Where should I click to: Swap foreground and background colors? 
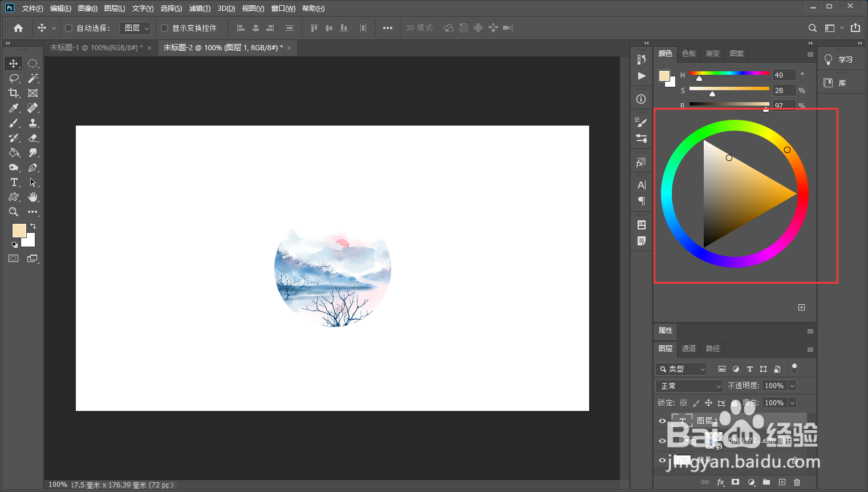pyautogui.click(x=33, y=226)
